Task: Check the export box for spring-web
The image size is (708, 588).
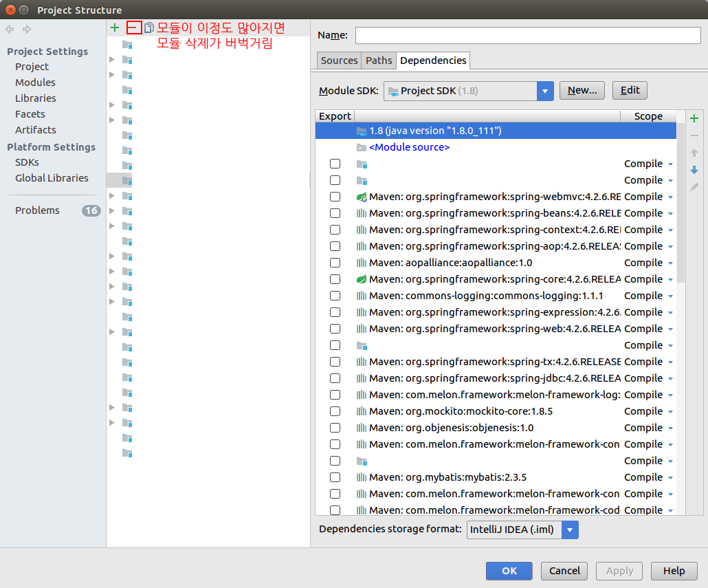Action: 335,329
